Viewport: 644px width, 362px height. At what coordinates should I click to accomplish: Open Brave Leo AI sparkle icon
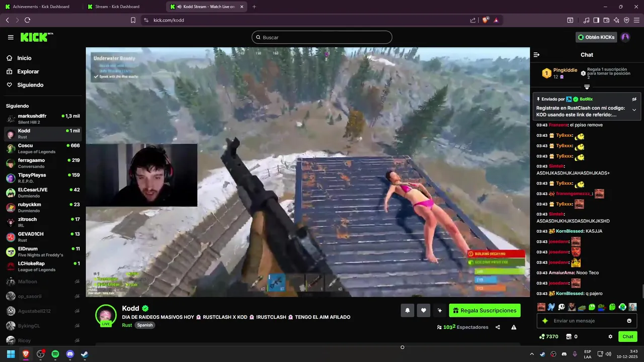coord(616,20)
